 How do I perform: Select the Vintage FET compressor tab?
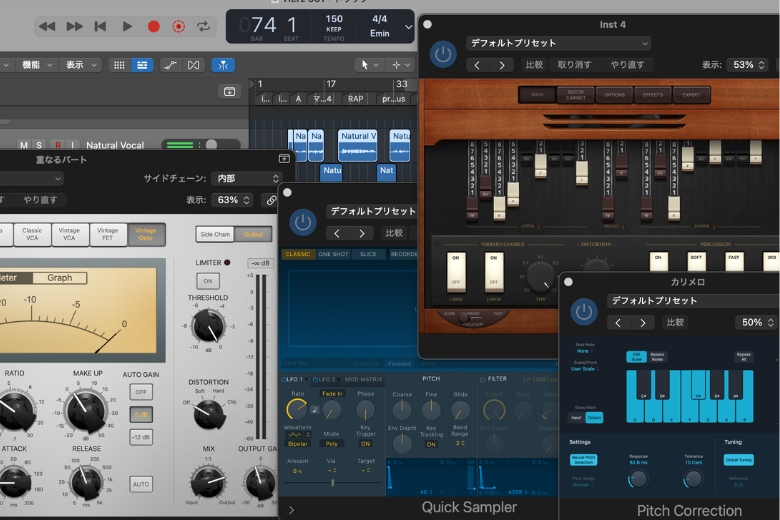[107, 234]
